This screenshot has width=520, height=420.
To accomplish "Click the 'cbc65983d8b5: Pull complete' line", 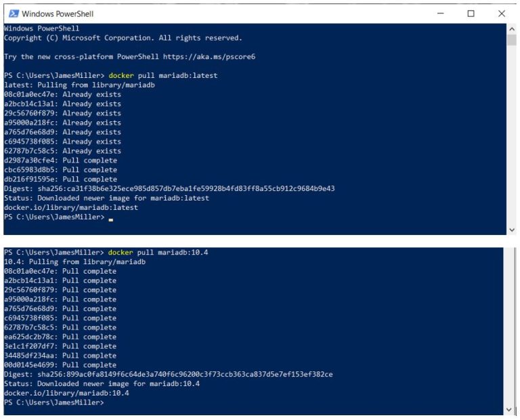I will click(60, 170).
